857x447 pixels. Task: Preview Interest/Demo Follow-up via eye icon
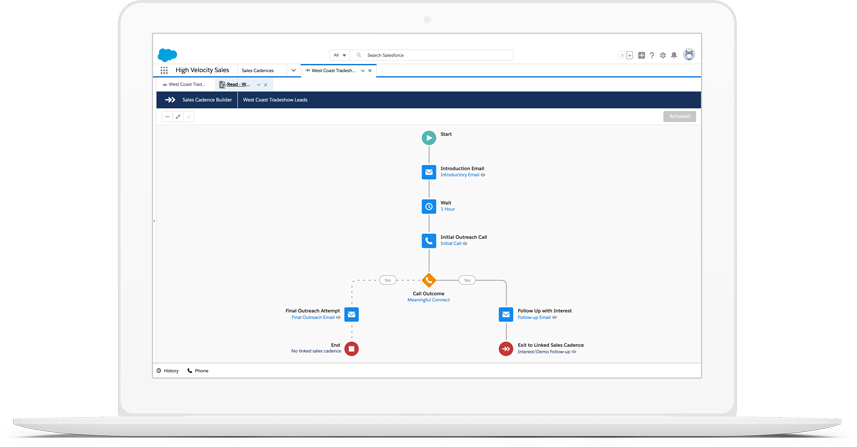pos(574,352)
